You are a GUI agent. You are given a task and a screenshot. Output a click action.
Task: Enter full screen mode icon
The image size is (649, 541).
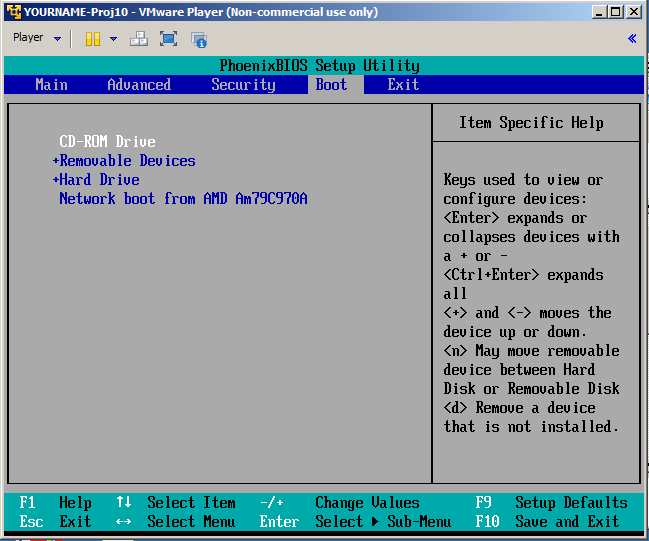pyautogui.click(x=168, y=39)
